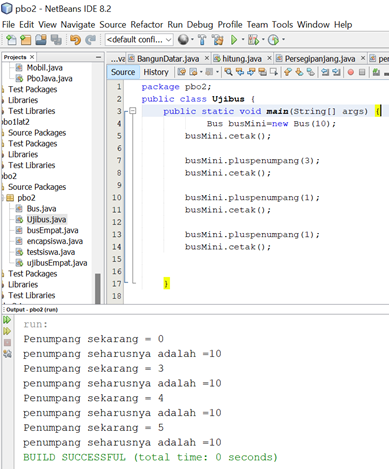Open the Run Project dropdown arrow
Viewport: 389px width, 469px height.
pyautogui.click(x=243, y=40)
